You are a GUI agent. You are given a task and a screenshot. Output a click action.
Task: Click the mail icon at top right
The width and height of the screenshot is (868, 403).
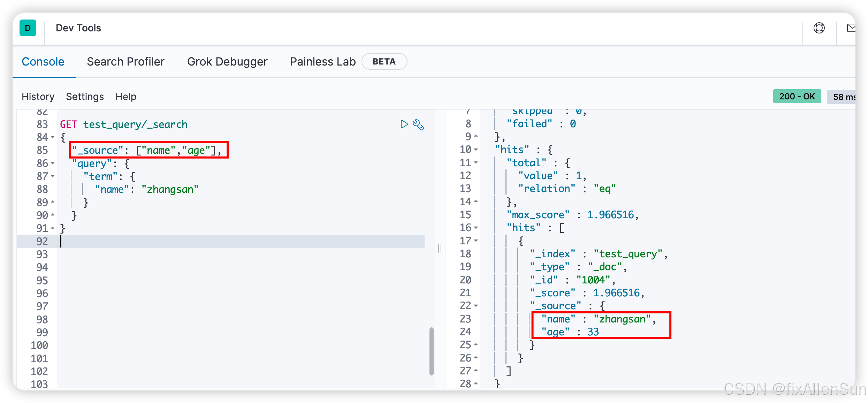[851, 28]
